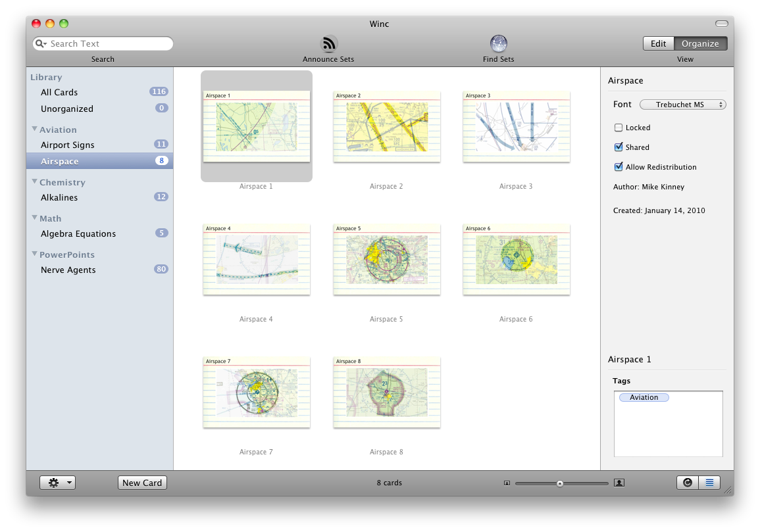The width and height of the screenshot is (760, 532).
Task: Select the Airspace 2 card thumbnail
Action: click(x=387, y=126)
